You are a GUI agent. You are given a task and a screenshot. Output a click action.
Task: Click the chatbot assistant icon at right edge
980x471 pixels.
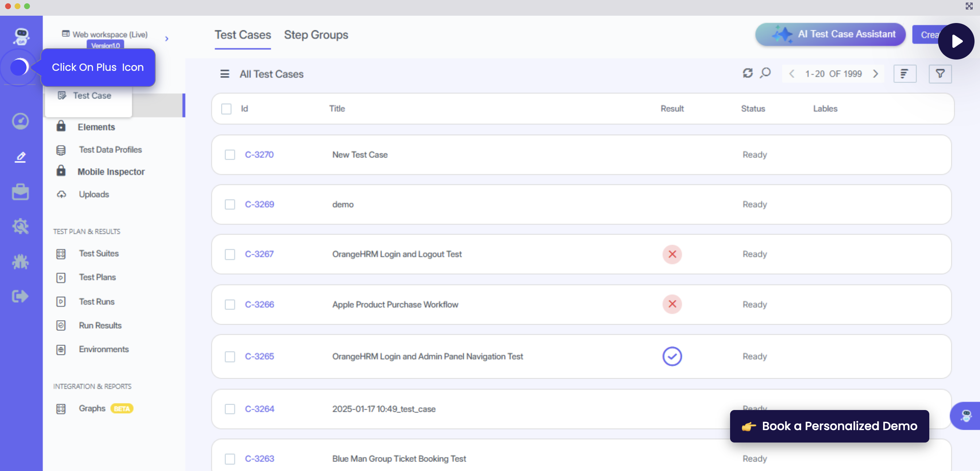pos(965,416)
